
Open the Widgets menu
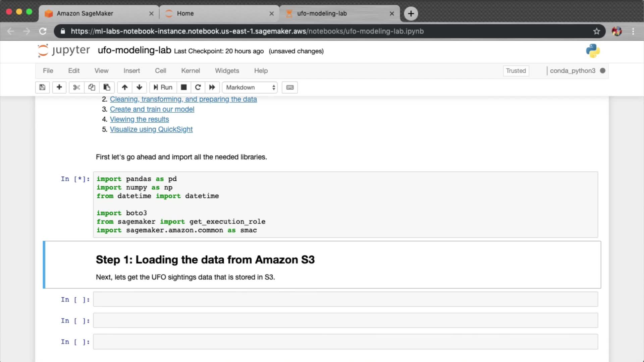tap(227, 71)
